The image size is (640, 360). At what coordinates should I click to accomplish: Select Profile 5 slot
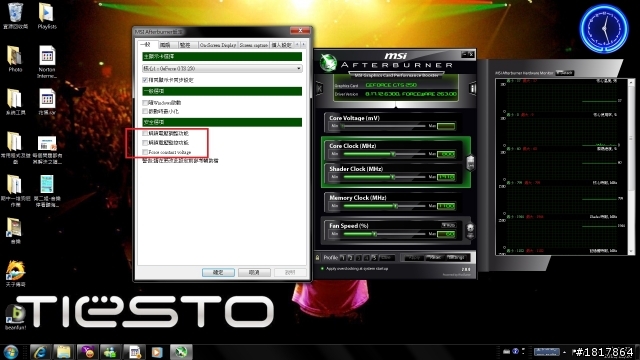374,258
